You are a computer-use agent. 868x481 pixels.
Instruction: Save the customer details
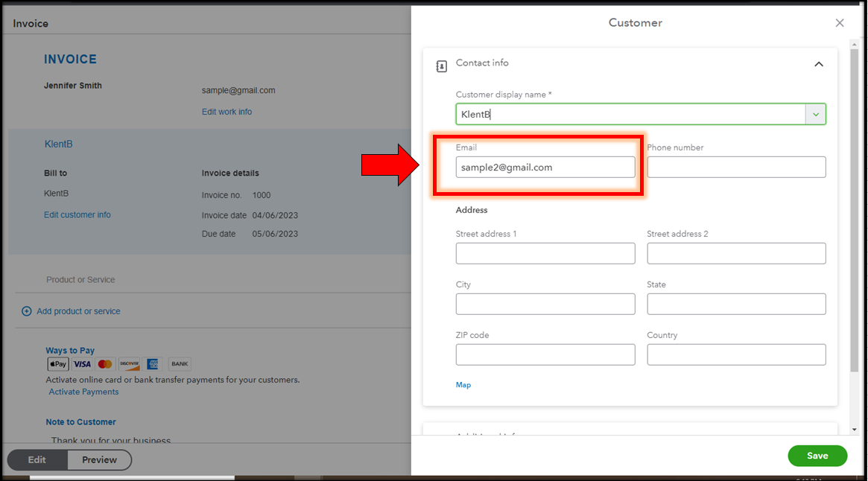pos(817,456)
